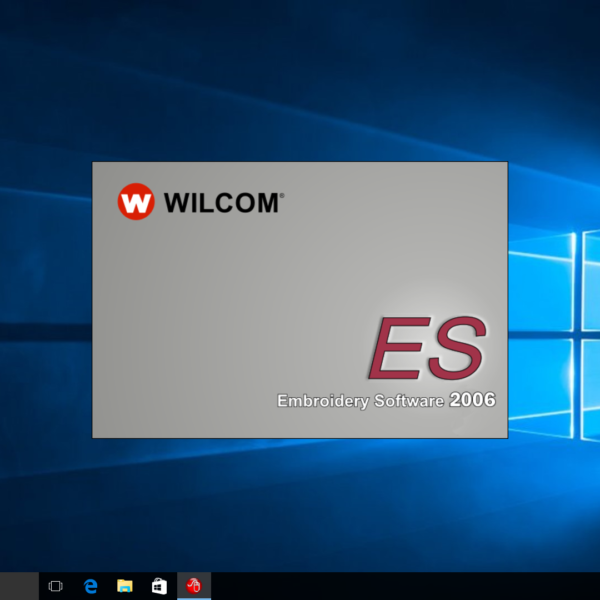Click the registered trademark symbol beside WILCOM
The image size is (600, 600).
[x=282, y=196]
